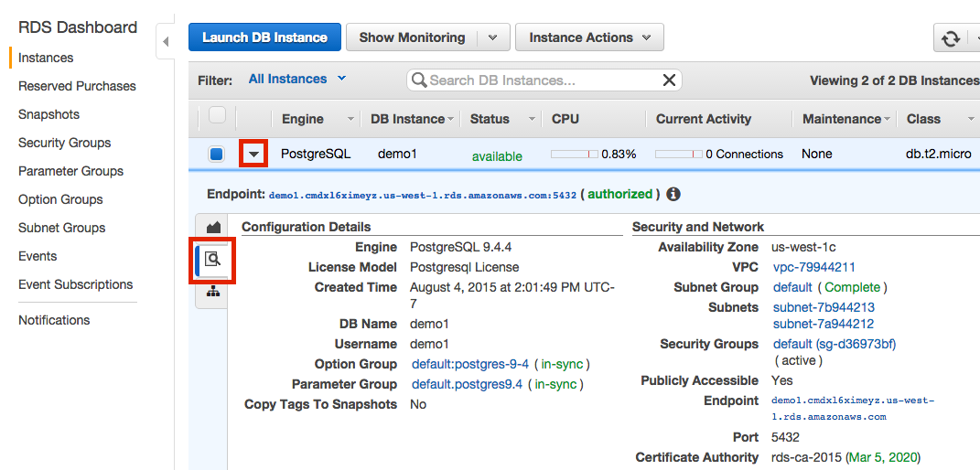Image resolution: width=980 pixels, height=470 pixels.
Task: Open the Instance Actions dropdown
Action: [x=589, y=37]
